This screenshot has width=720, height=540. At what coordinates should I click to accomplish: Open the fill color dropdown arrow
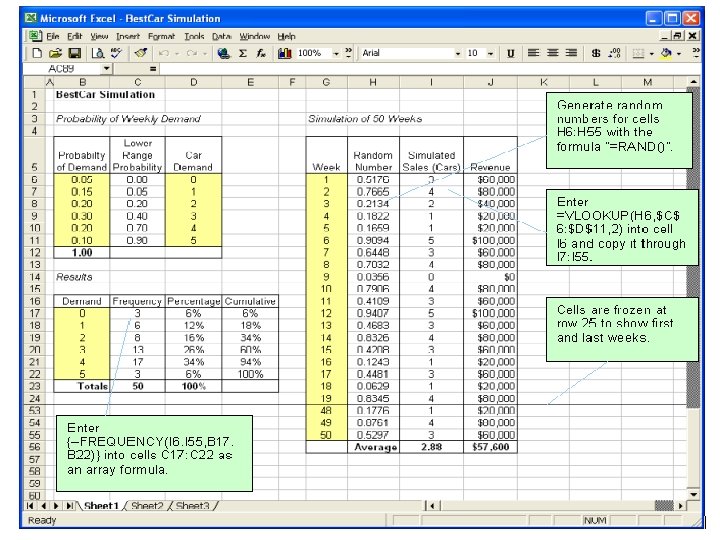[x=679, y=54]
